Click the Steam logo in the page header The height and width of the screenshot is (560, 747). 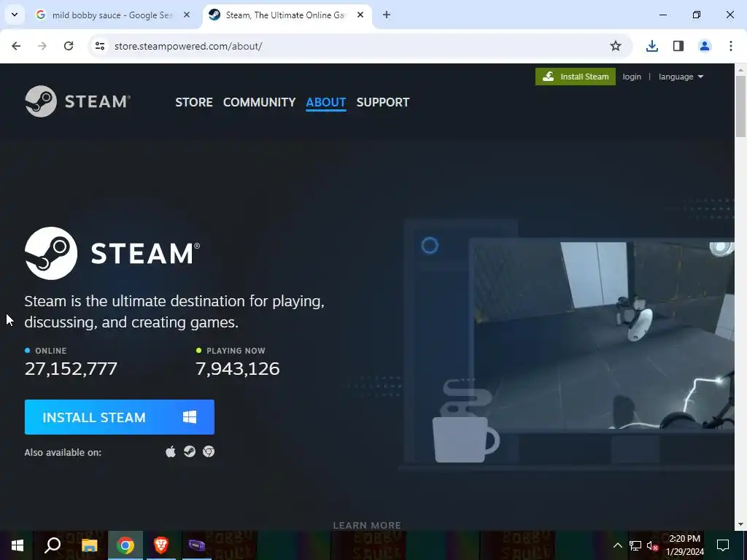click(77, 101)
